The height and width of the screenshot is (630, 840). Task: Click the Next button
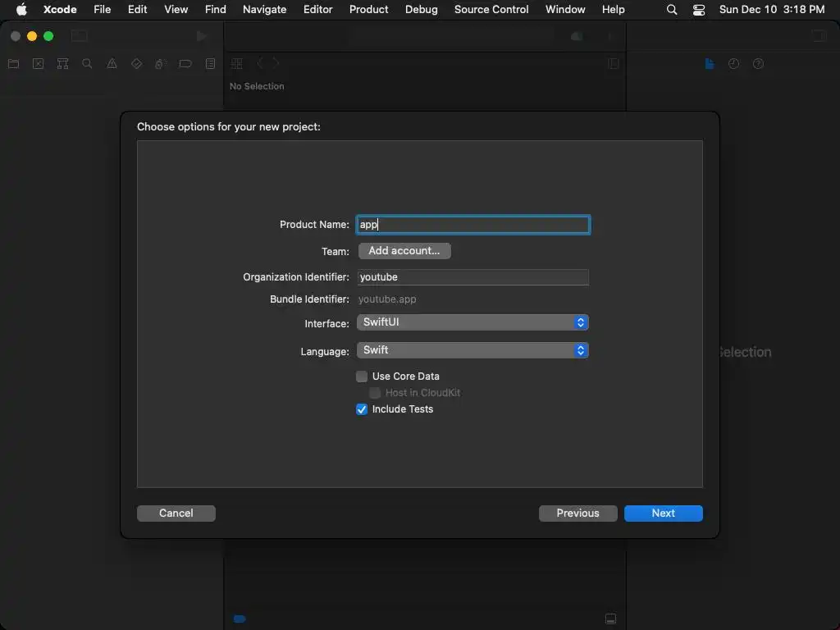(x=663, y=514)
